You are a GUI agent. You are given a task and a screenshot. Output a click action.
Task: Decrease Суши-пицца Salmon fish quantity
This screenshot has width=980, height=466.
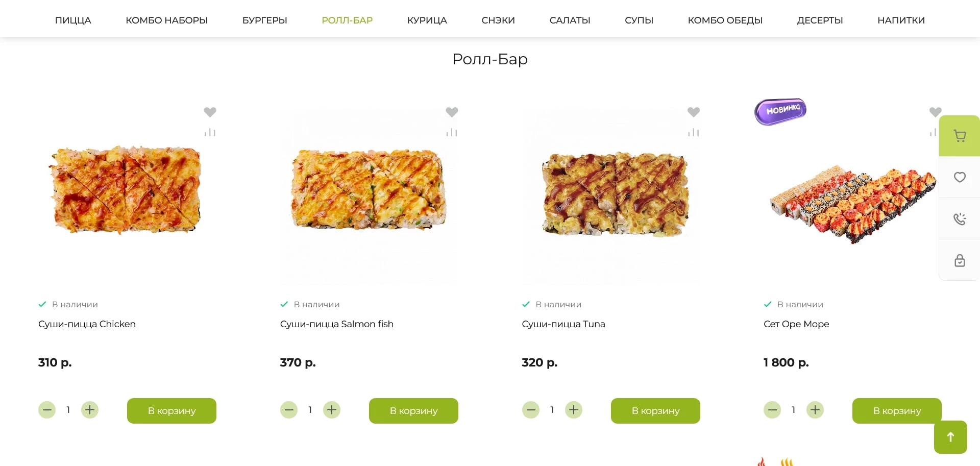click(x=289, y=410)
